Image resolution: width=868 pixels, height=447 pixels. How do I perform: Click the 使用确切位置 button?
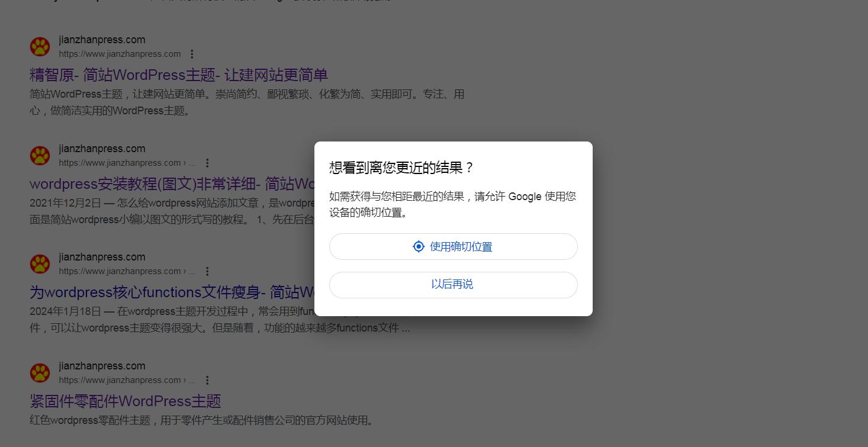453,246
